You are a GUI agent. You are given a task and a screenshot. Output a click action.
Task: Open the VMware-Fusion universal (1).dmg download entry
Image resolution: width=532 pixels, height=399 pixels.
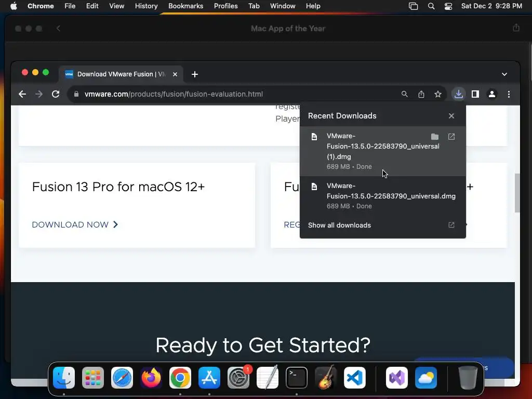tap(383, 151)
